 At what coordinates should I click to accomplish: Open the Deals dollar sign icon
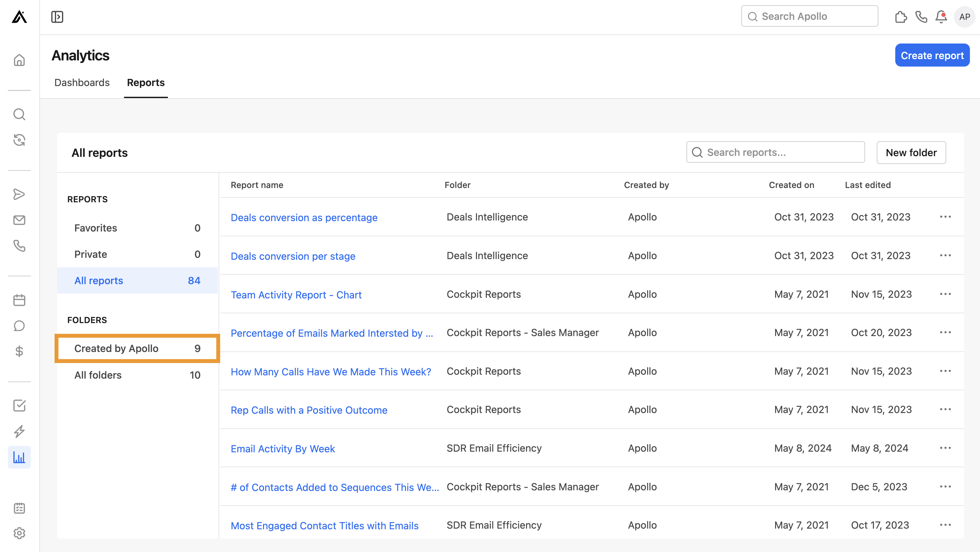click(19, 351)
